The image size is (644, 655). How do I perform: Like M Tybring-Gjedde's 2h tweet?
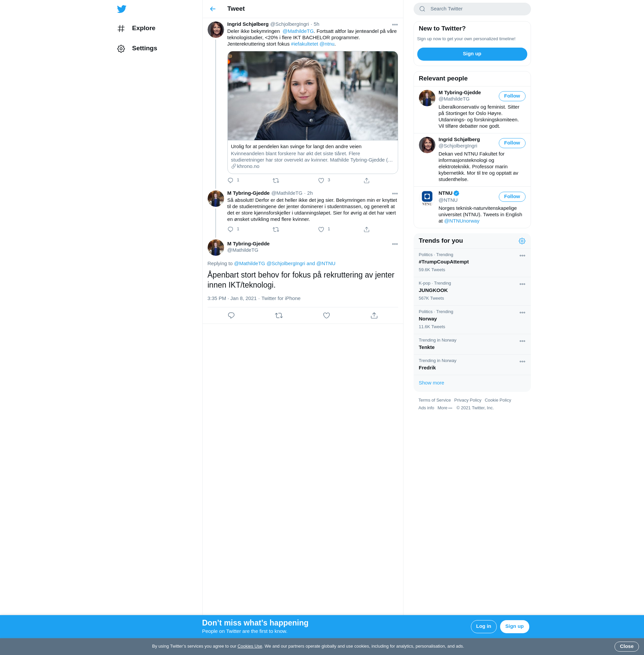(x=321, y=230)
